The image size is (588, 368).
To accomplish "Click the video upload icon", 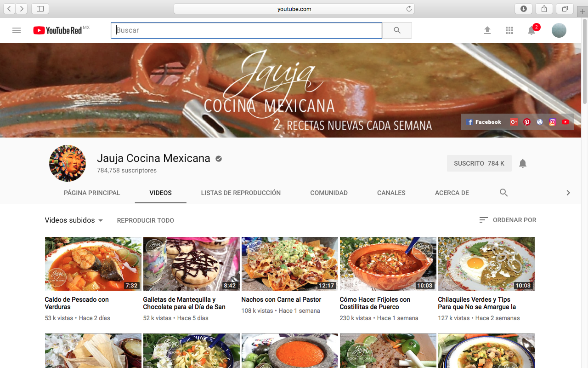I will (487, 30).
